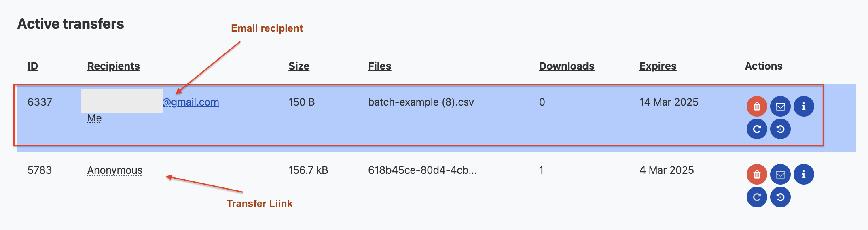
Task: Sort transfers by Size column
Action: [299, 66]
